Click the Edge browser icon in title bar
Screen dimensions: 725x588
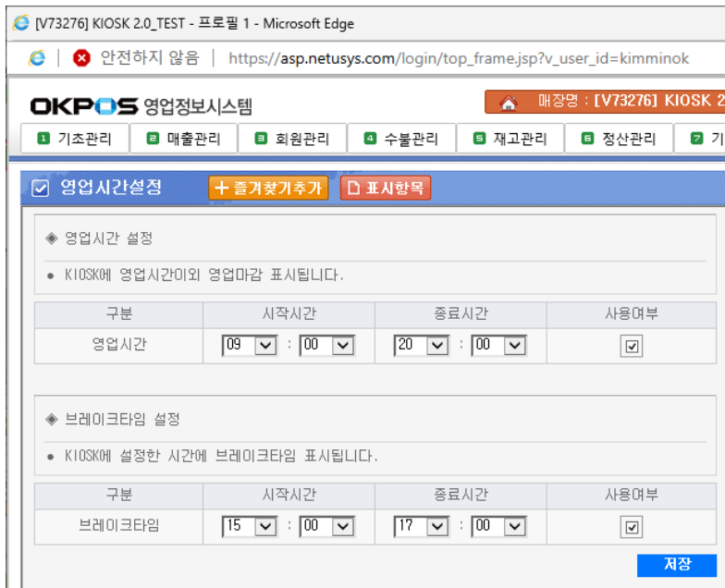coord(20,23)
